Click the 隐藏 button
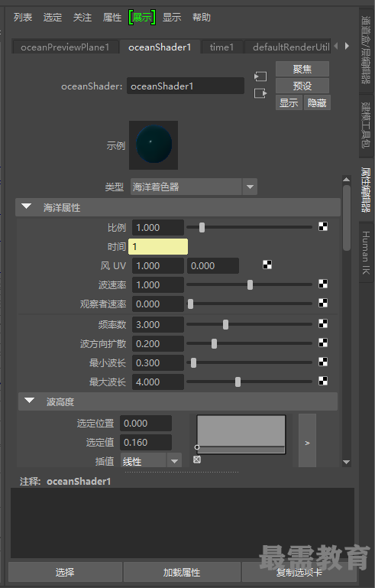Screen dimensions: 375x588 coord(317,102)
